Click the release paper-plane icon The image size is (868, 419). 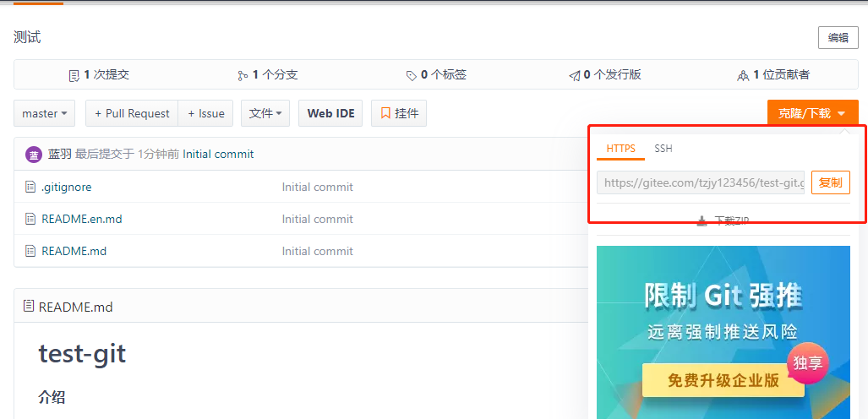tap(575, 76)
